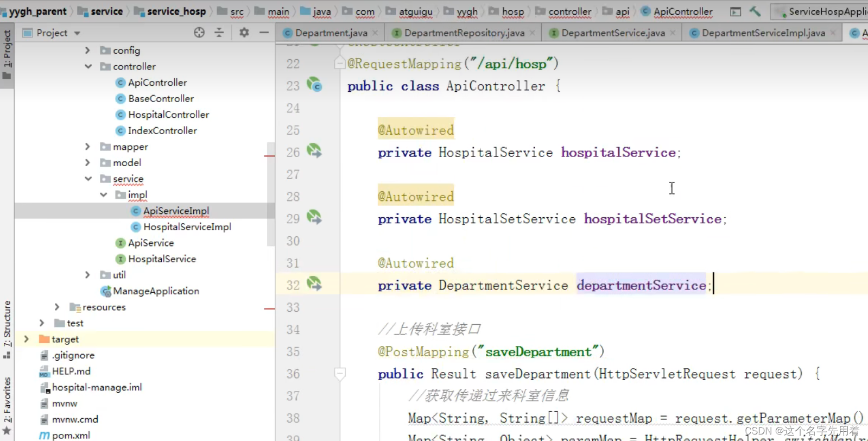The width and height of the screenshot is (868, 441).
Task: Click the gutter bean icon on line 23
Action: 314,85
